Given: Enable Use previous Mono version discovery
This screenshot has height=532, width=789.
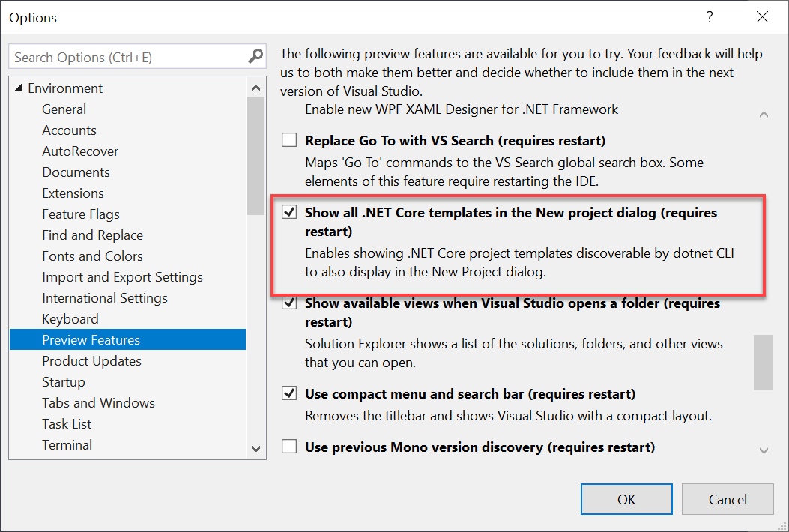Looking at the screenshot, I should 288,446.
